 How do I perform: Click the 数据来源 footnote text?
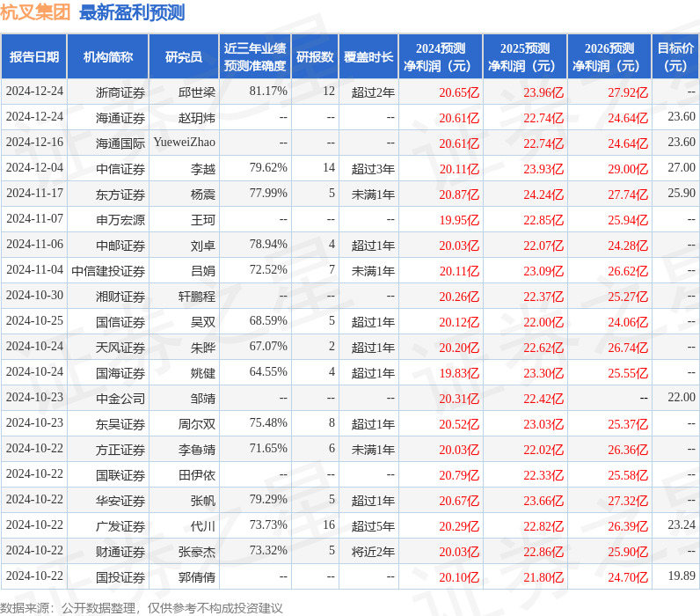[x=141, y=607]
